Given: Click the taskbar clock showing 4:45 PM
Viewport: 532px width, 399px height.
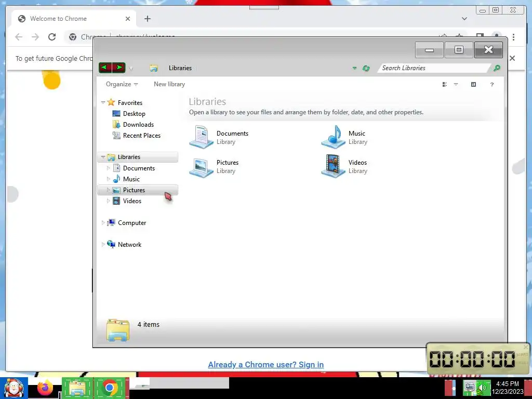Looking at the screenshot, I should [x=507, y=388].
